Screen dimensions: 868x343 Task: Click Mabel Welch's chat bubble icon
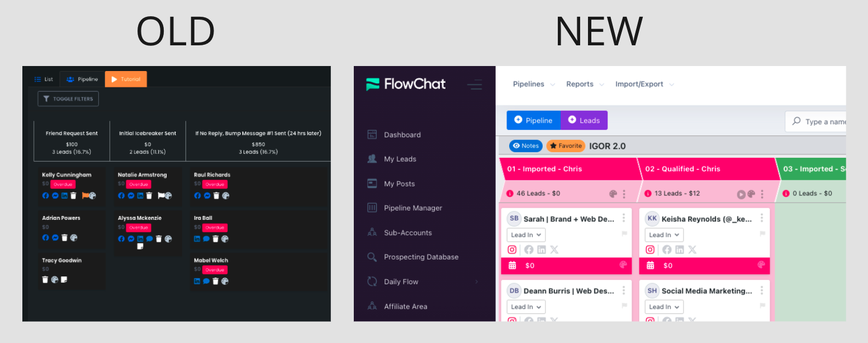click(x=206, y=281)
